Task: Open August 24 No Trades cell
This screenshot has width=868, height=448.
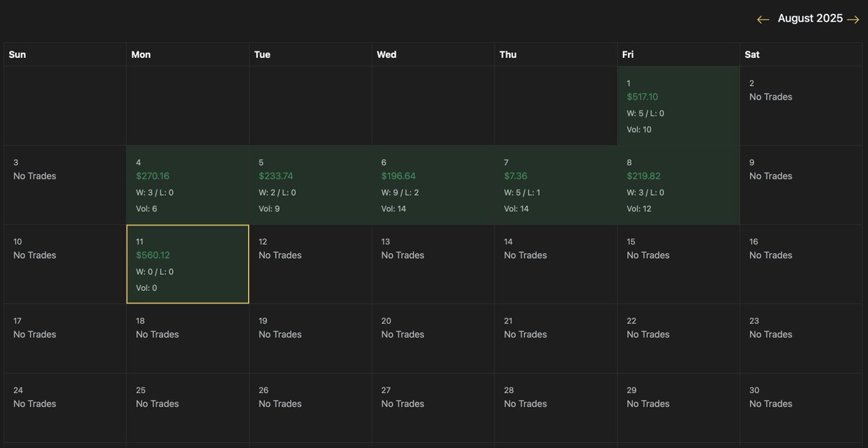Action: click(x=65, y=408)
